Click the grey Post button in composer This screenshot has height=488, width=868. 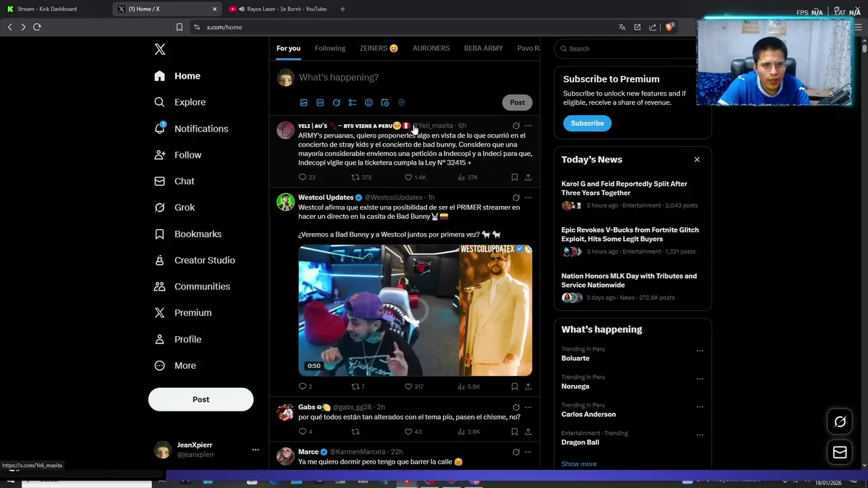(x=517, y=102)
